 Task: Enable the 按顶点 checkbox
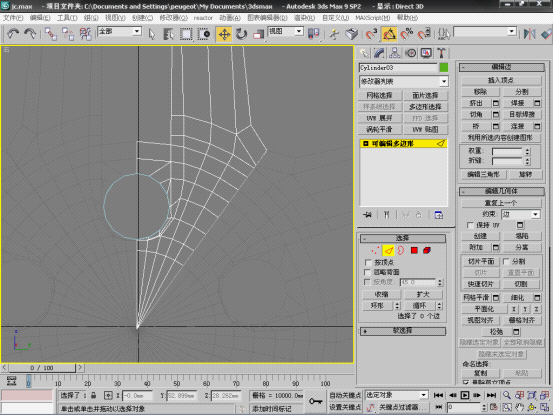(x=368, y=262)
